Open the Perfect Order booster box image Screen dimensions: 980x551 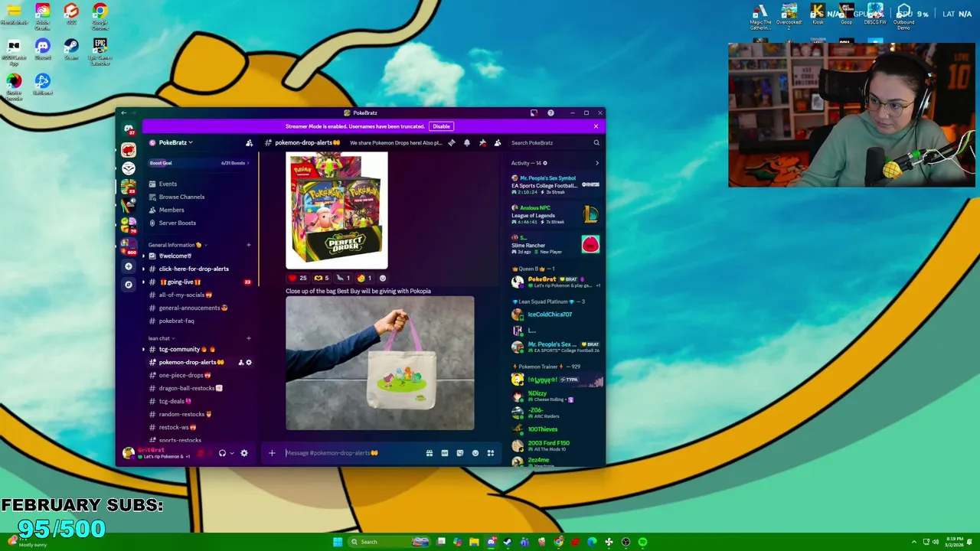point(337,210)
